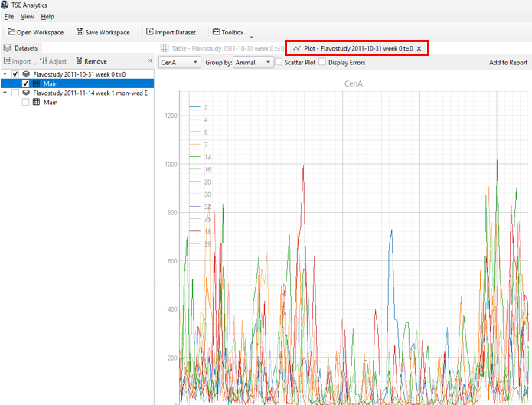The width and height of the screenshot is (532, 405).
Task: Click the Save Workspace floppy disk icon
Action: (x=80, y=32)
